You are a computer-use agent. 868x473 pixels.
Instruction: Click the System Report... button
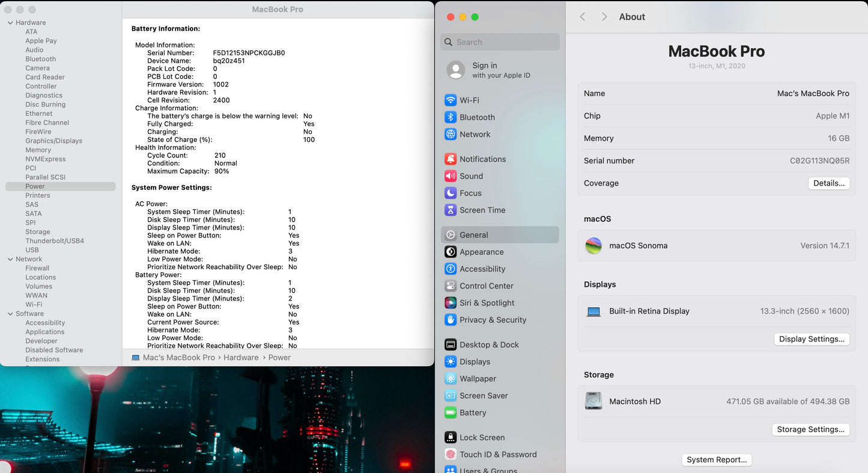(717, 460)
